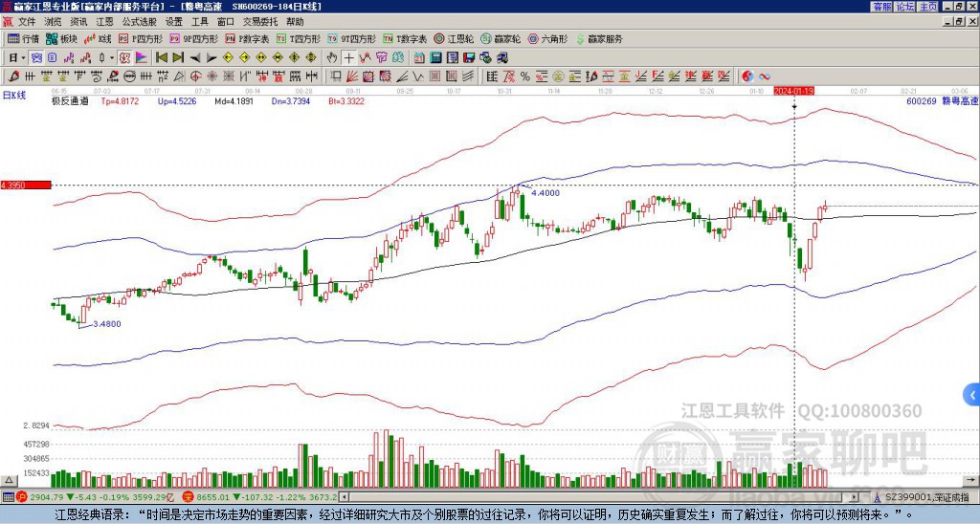This screenshot has height=524, width=980.
Task: Select the Gann fan lines tool
Action: click(352, 76)
